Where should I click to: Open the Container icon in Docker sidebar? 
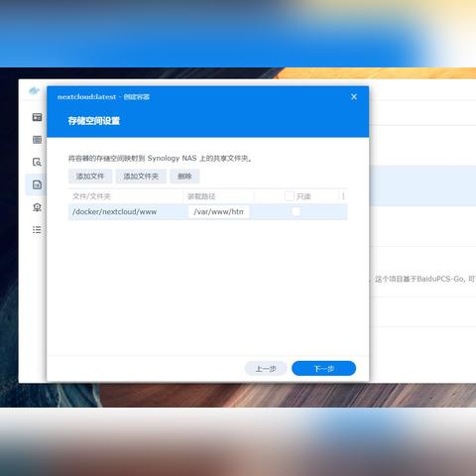tap(37, 140)
